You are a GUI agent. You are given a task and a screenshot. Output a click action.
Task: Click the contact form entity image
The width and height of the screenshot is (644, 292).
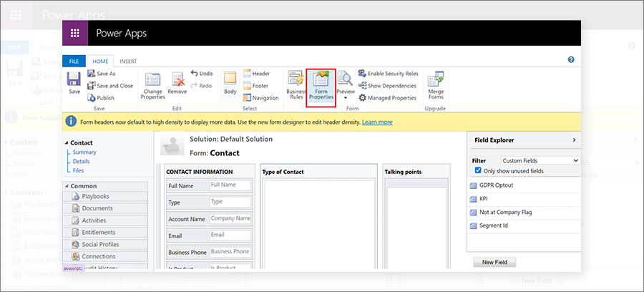172,145
